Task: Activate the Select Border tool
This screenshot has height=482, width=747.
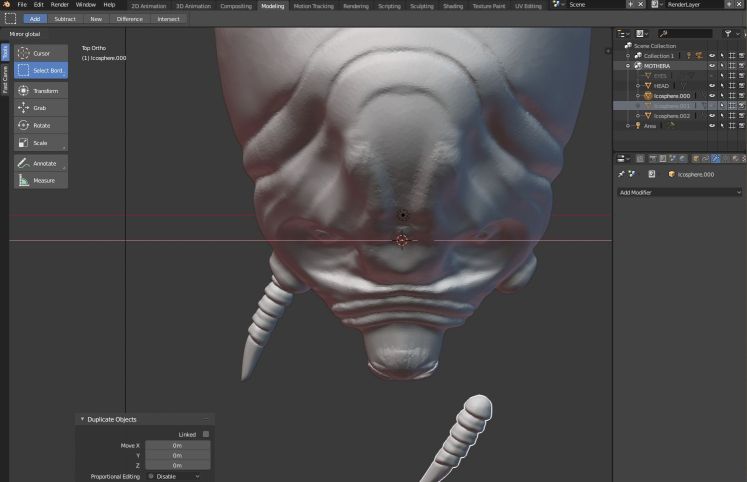Action: pos(40,70)
